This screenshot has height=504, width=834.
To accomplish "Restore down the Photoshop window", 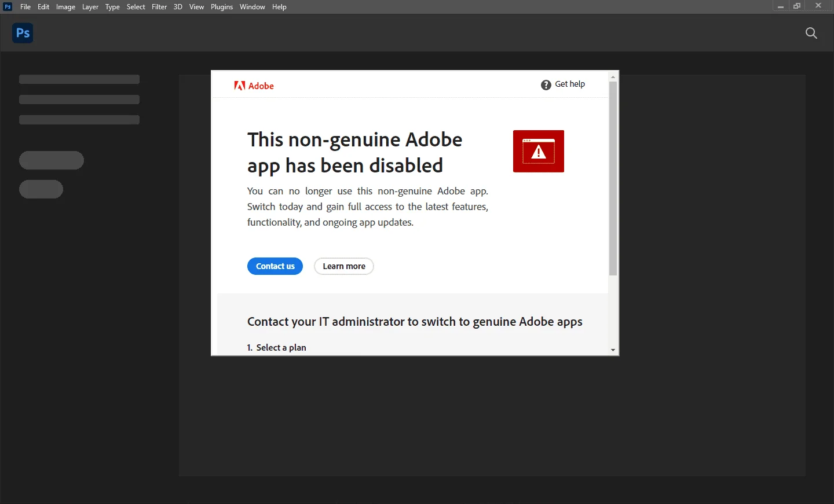I will click(798, 6).
